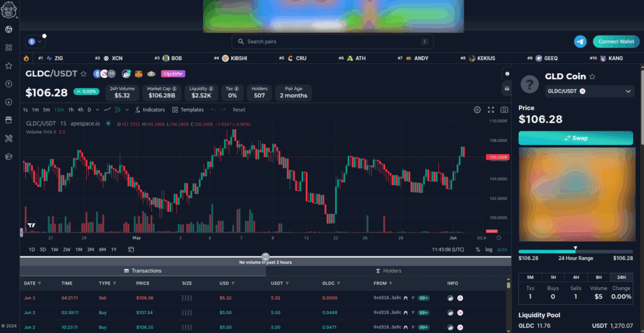Select the 5M stats tab
The width and height of the screenshot is (644, 333).
coord(530,277)
